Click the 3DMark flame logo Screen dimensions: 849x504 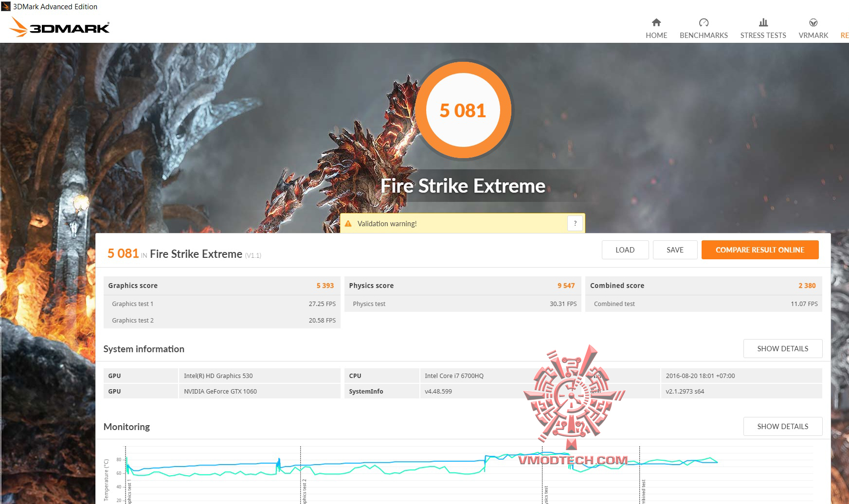pyautogui.click(x=19, y=27)
